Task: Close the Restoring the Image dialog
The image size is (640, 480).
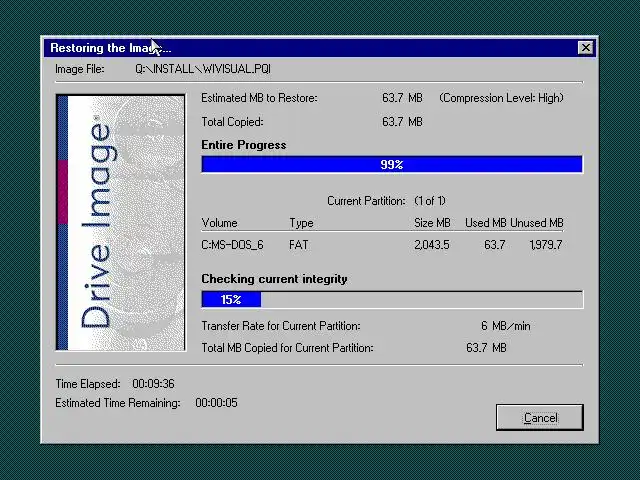Action: click(586, 48)
